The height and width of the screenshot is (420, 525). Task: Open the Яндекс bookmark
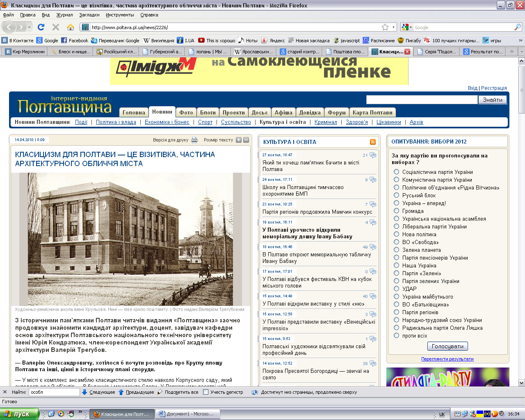tap(273, 41)
